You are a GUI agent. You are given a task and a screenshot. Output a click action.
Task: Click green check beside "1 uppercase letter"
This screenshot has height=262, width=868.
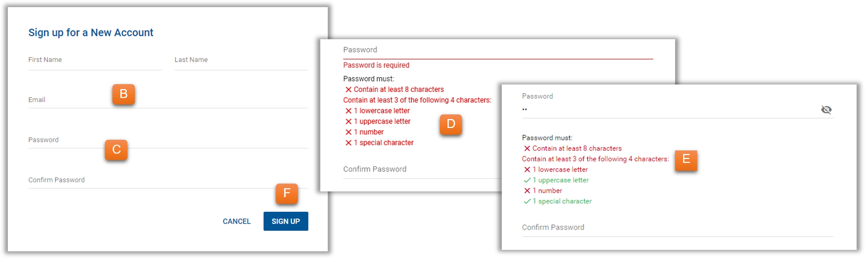coord(527,180)
